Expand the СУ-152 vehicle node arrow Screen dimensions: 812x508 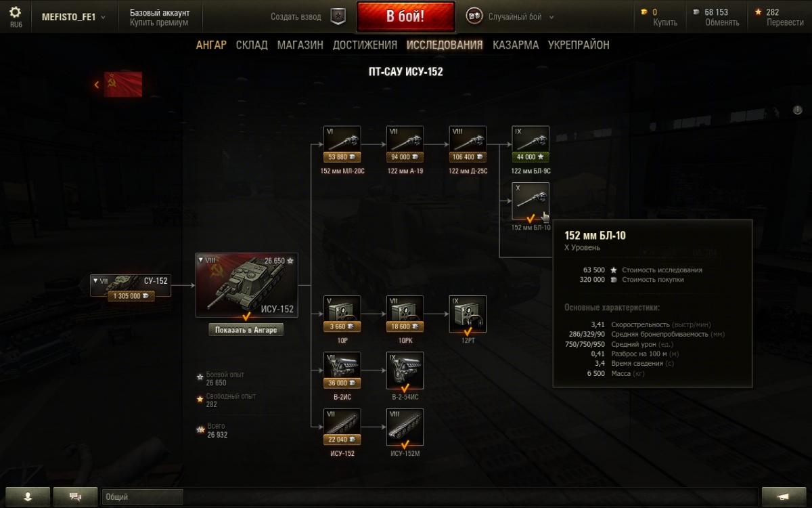96,280
